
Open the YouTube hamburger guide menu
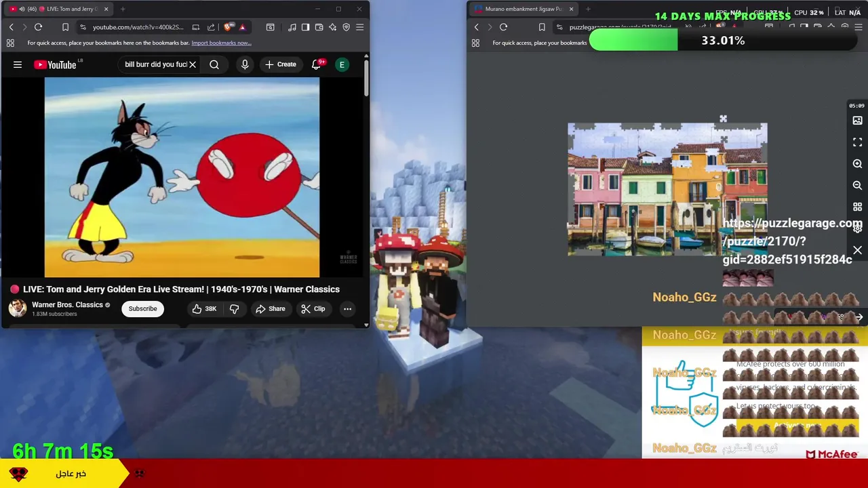pyautogui.click(x=18, y=64)
